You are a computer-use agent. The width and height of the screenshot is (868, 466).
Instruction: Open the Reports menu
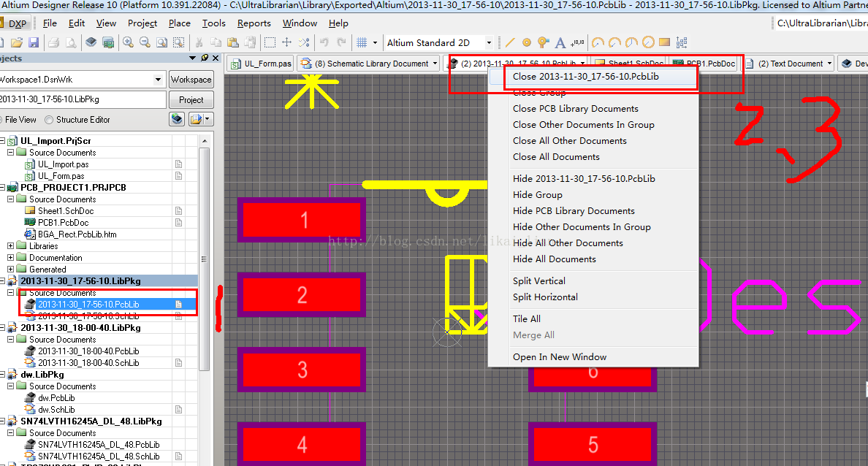pyautogui.click(x=254, y=23)
